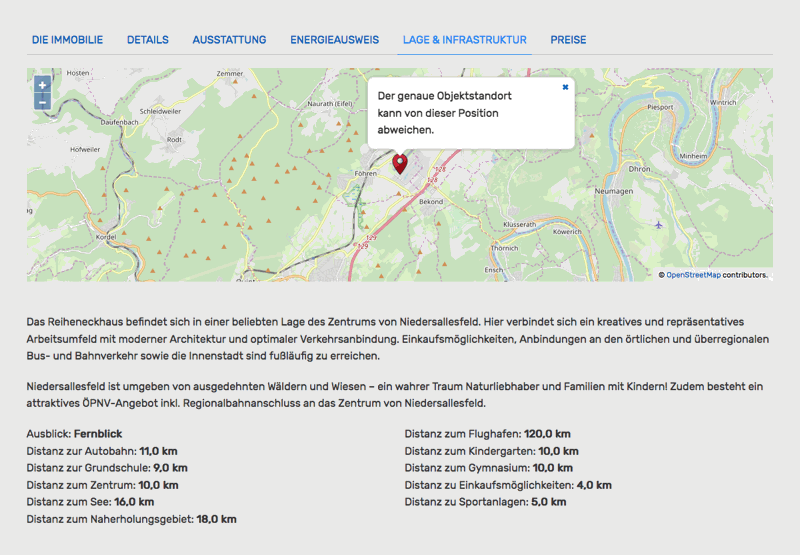
Task: Click the Köwerich label on the map
Action: [x=567, y=232]
